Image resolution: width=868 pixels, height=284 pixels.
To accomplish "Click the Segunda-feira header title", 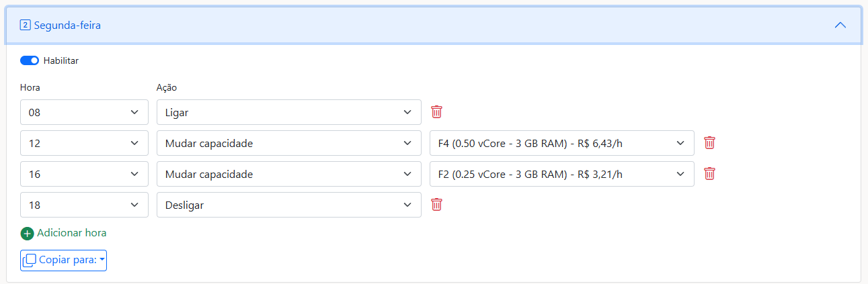I will (68, 26).
